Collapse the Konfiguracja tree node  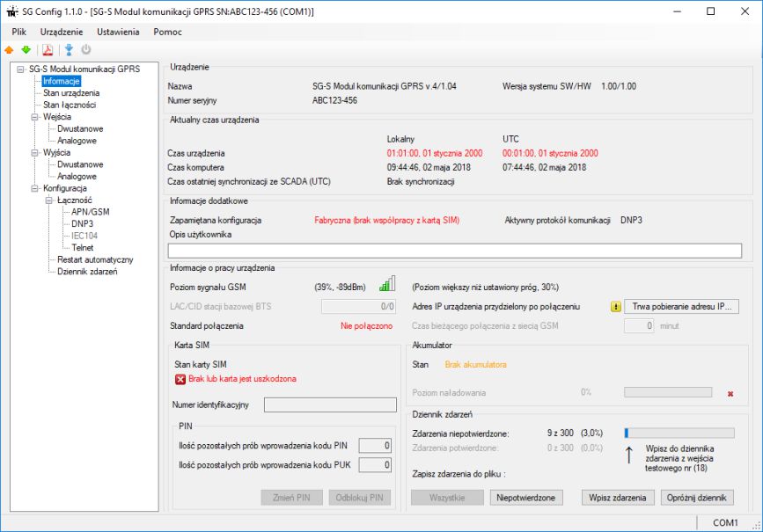coord(34,188)
